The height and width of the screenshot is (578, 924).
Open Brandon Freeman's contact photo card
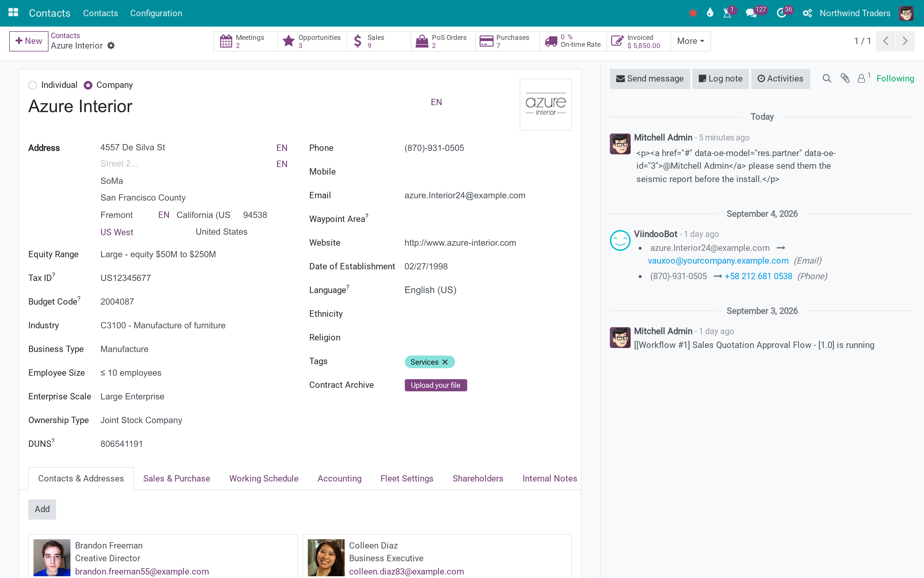tap(52, 558)
